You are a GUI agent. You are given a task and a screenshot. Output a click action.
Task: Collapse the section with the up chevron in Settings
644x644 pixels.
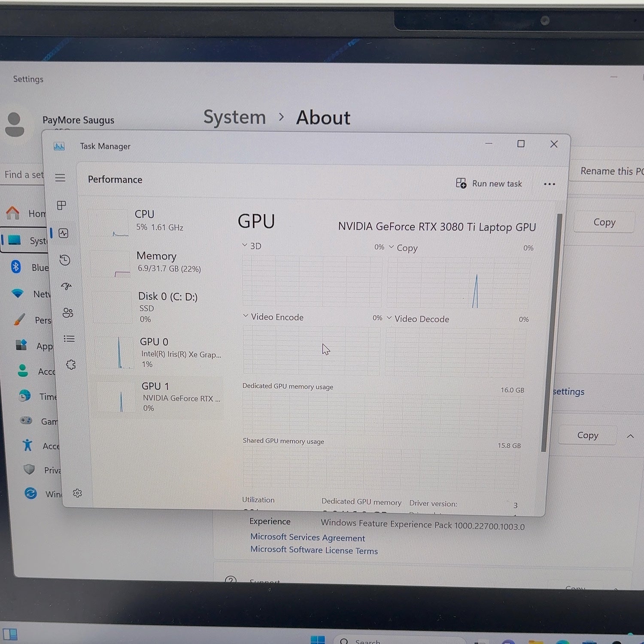click(x=630, y=436)
